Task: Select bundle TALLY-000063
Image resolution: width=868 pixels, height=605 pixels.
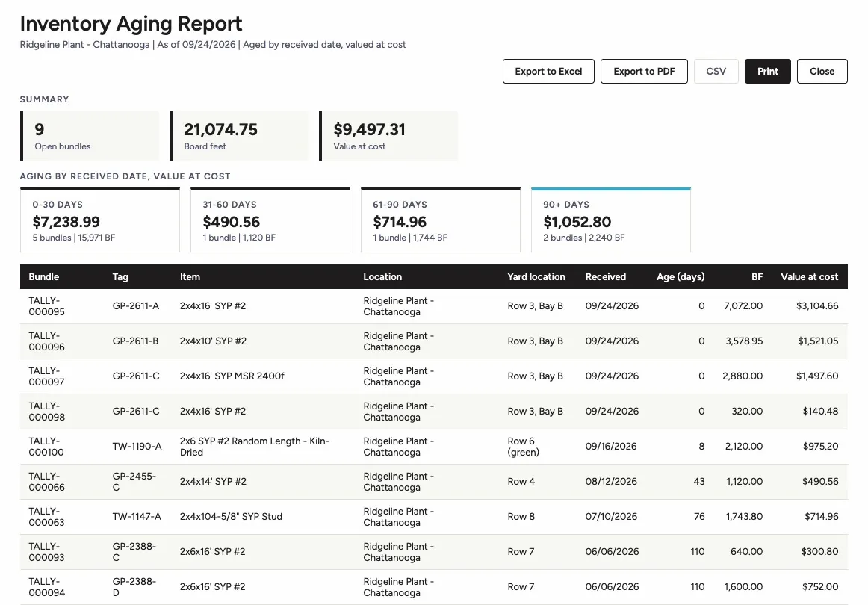Action: [x=47, y=517]
